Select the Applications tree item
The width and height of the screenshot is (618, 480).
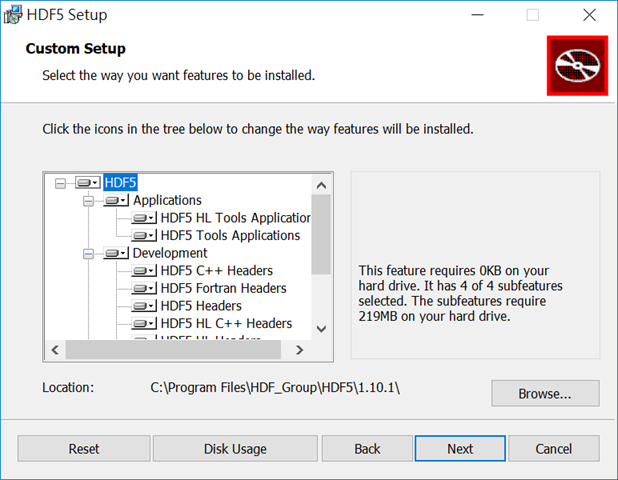[167, 200]
